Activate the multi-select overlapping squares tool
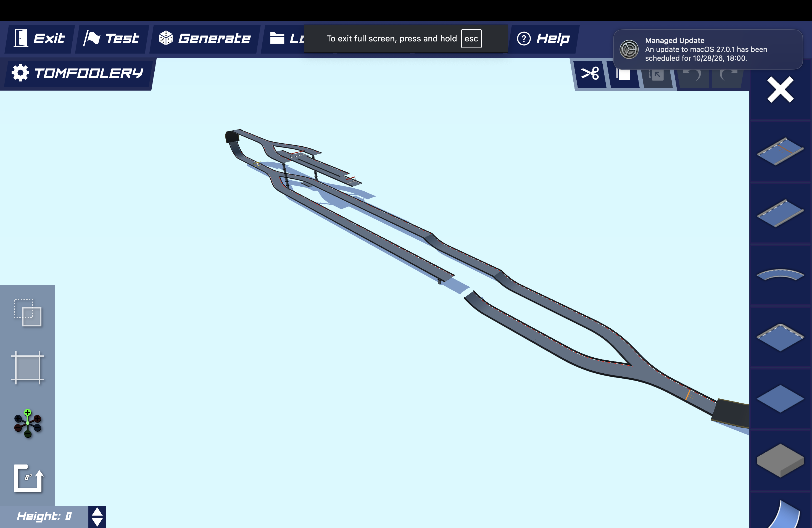812x528 pixels. point(28,312)
